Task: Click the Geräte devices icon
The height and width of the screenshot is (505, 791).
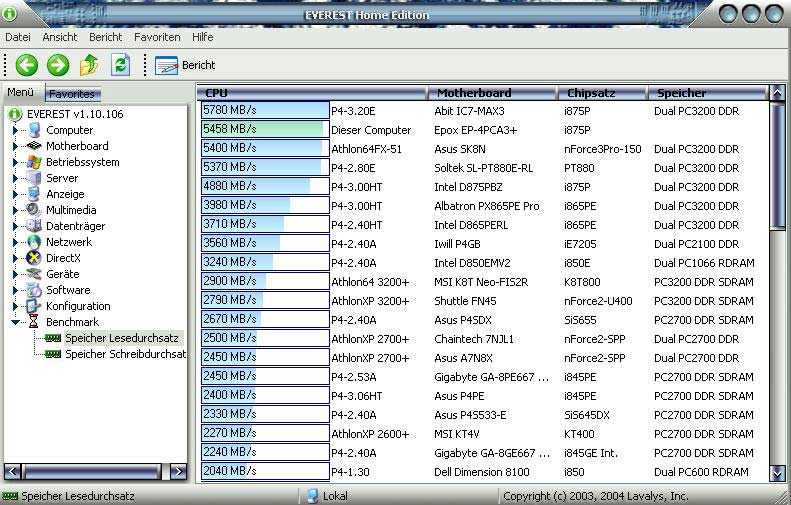Action: click(34, 274)
